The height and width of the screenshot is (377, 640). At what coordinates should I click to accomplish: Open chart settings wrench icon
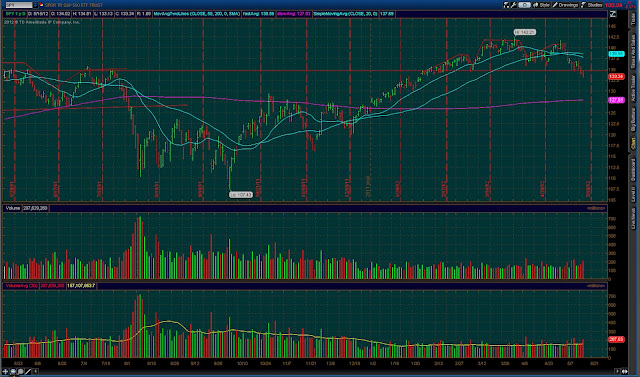click(x=514, y=5)
